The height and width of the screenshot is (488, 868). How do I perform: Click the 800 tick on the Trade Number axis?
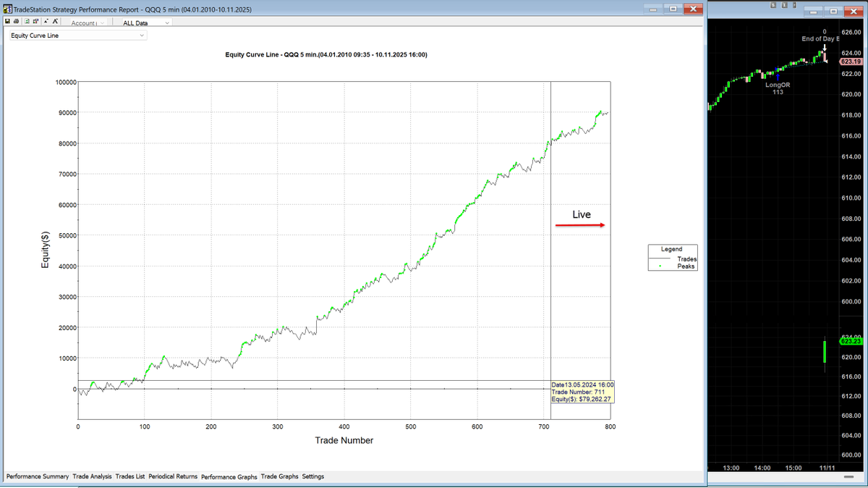point(610,426)
